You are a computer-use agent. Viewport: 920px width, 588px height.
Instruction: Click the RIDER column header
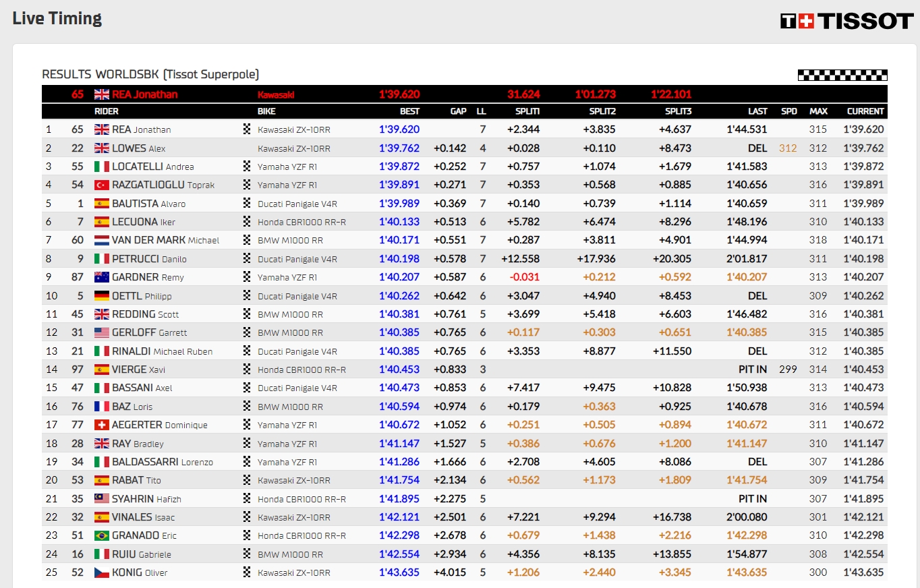[x=106, y=111]
